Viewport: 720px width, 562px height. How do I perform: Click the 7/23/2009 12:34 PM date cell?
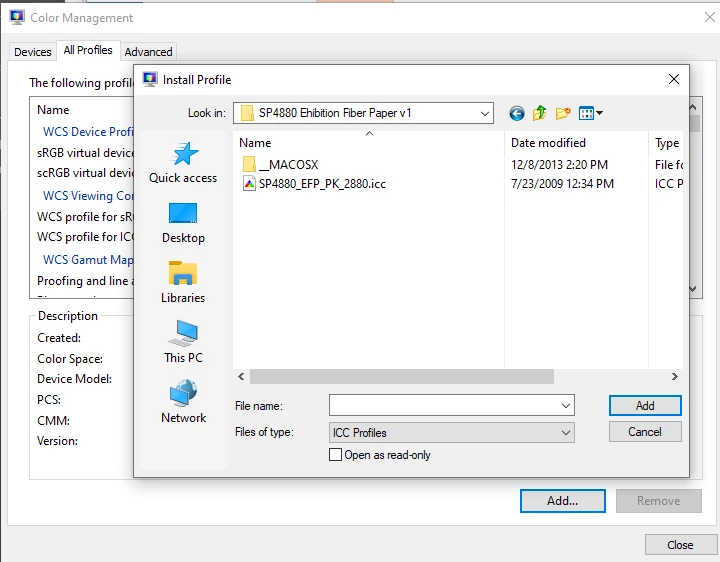click(562, 184)
